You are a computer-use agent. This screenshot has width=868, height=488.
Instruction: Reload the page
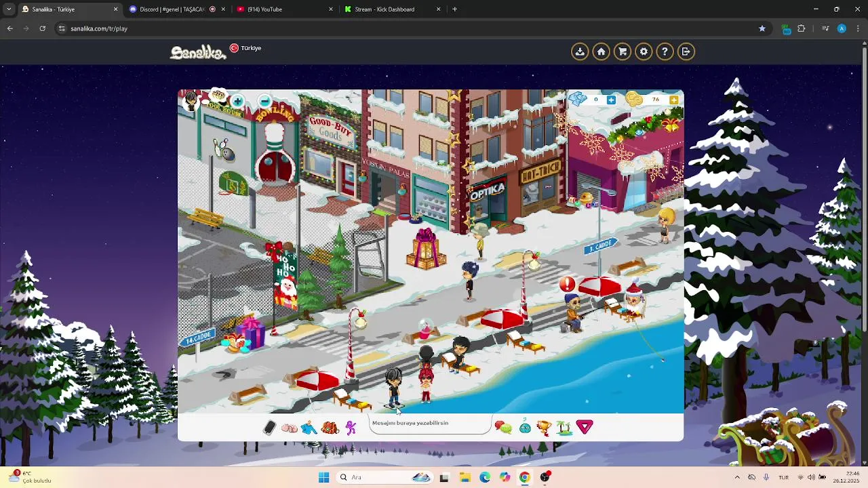(42, 28)
